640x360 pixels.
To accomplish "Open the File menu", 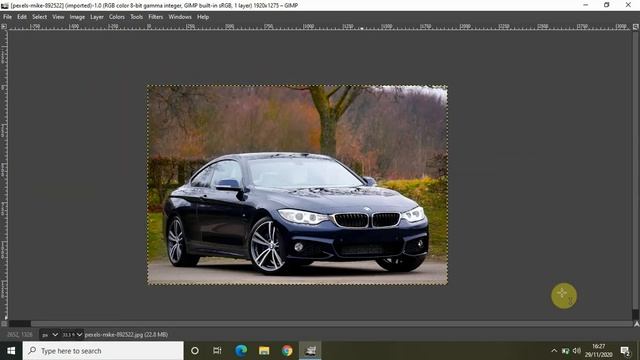I will (7, 17).
